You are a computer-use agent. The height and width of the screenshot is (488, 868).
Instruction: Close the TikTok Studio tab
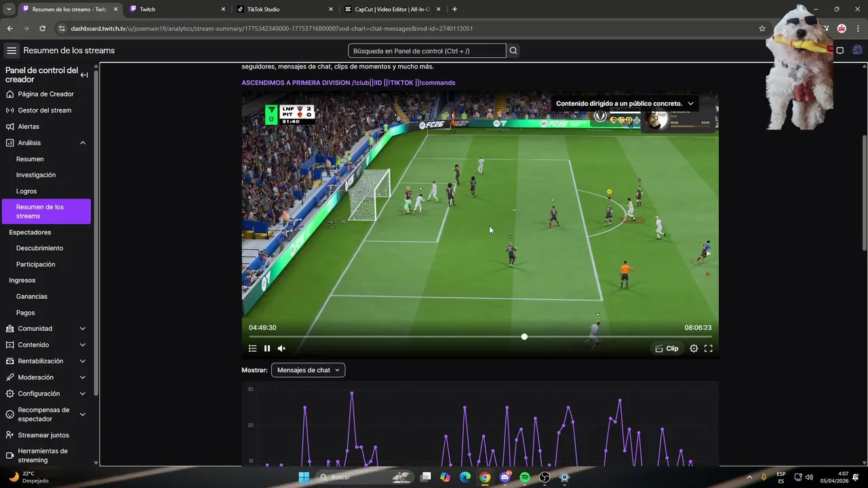pos(331,9)
